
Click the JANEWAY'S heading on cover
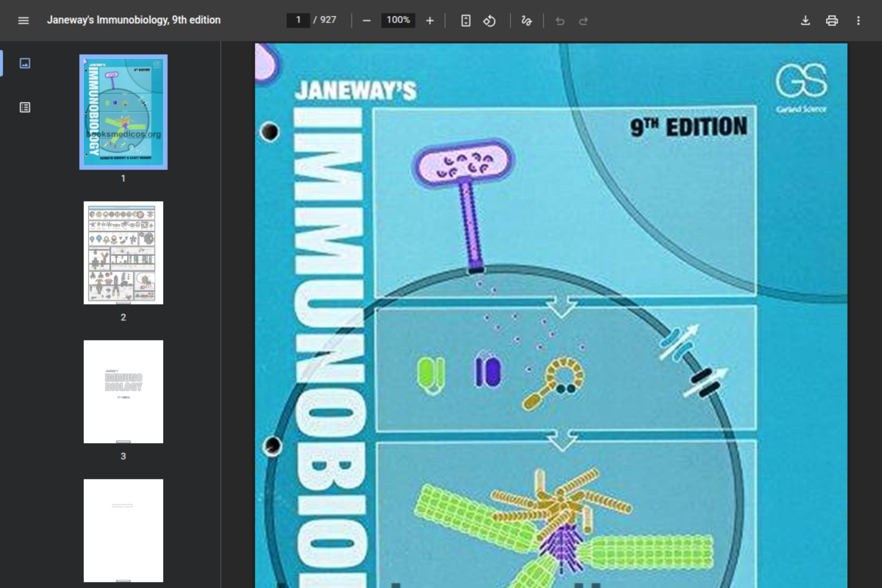[355, 90]
